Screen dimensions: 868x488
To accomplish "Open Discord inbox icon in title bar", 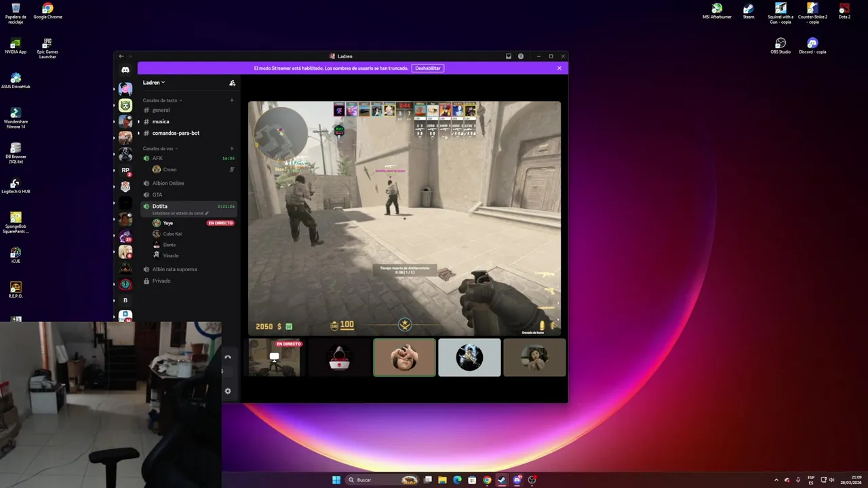I will click(509, 56).
